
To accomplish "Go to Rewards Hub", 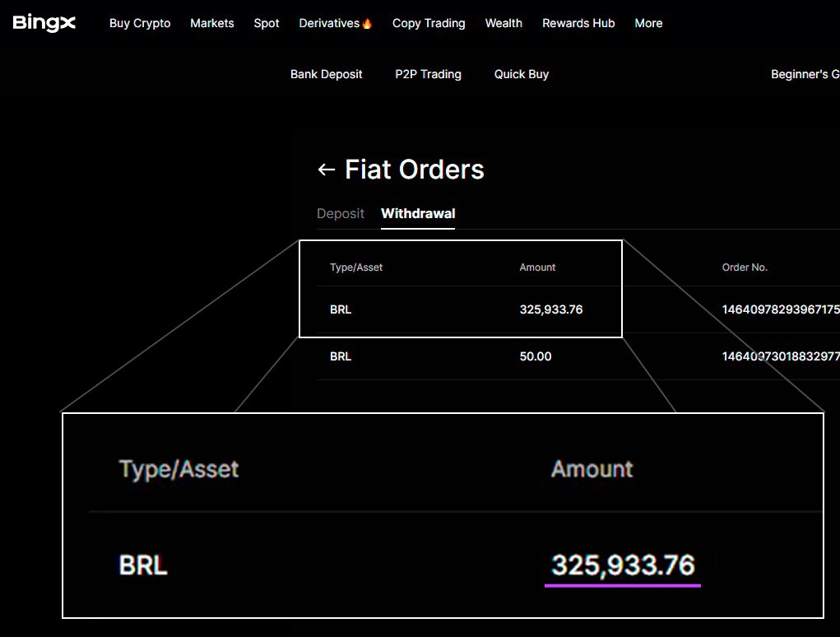I will (578, 24).
